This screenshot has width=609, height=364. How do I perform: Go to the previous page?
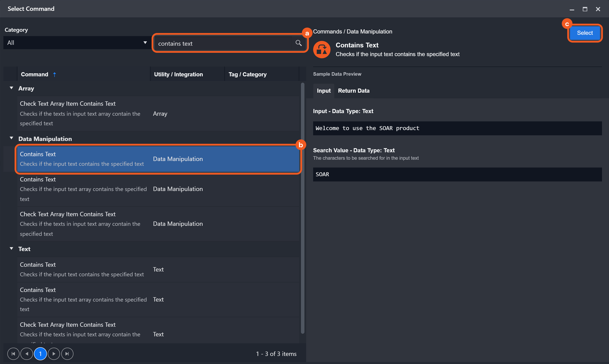tap(27, 354)
